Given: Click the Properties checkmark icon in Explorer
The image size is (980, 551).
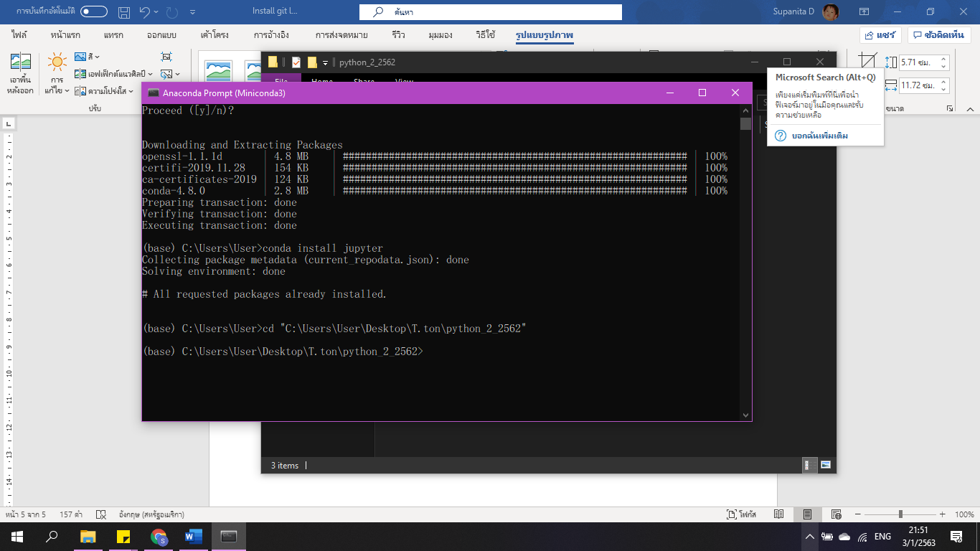Looking at the screenshot, I should pyautogui.click(x=296, y=62).
